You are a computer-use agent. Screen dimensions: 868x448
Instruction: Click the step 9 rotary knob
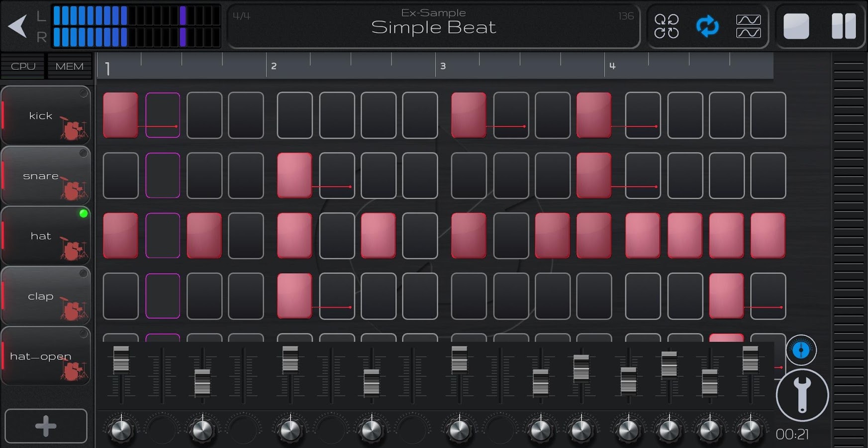(x=459, y=430)
